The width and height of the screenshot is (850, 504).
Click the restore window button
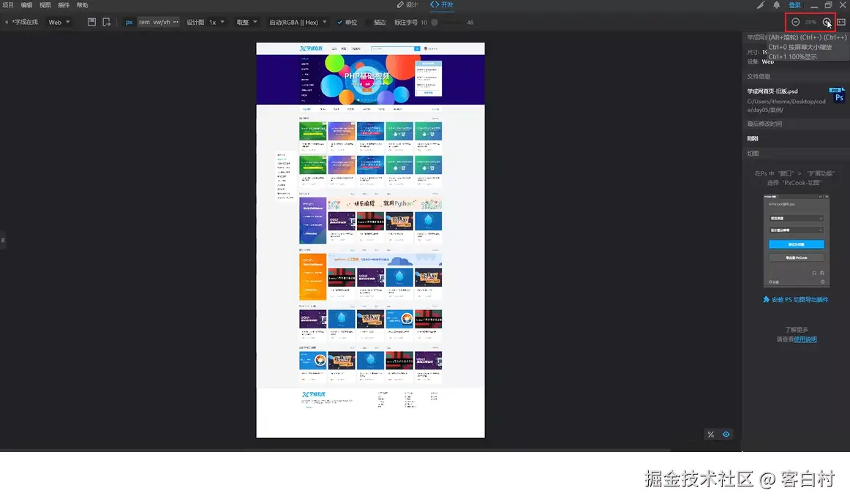828,5
